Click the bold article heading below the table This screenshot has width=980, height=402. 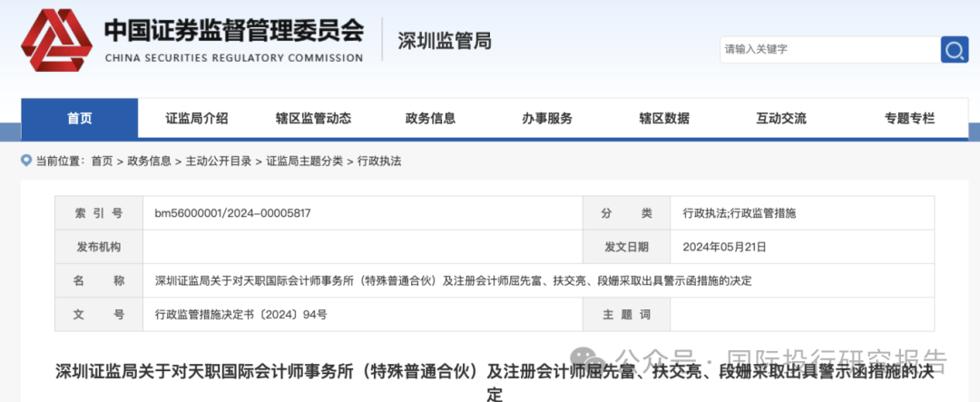(x=494, y=383)
